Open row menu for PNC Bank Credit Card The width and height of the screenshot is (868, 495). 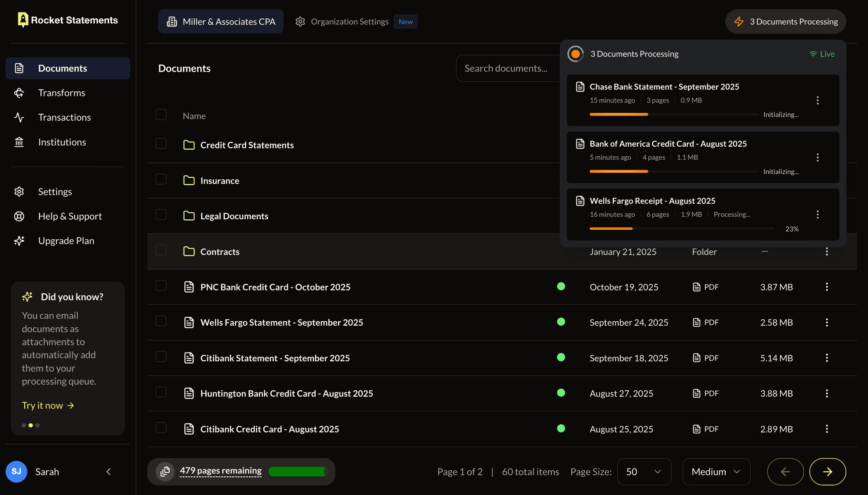[x=826, y=287]
